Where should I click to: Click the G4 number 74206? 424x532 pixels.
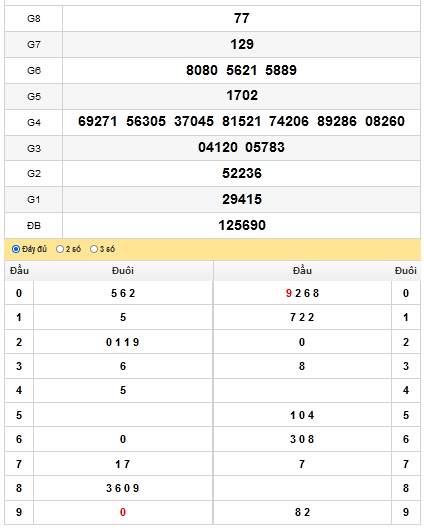(x=289, y=121)
